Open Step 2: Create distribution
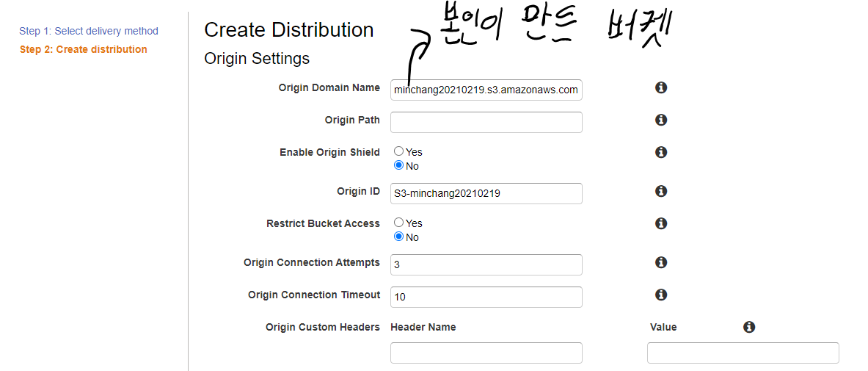 (x=83, y=49)
